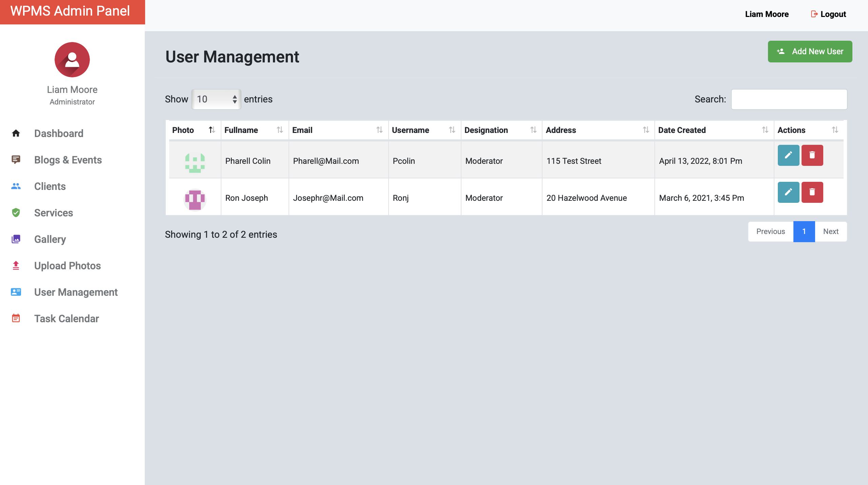Edit Ron Joseph with pencil icon
Viewport: 868px width, 485px height.
point(788,192)
